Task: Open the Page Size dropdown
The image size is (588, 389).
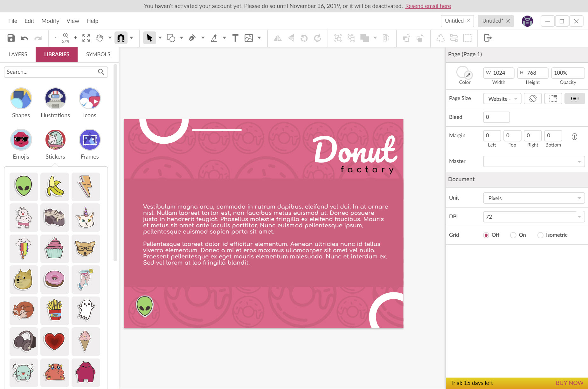Action: point(502,99)
